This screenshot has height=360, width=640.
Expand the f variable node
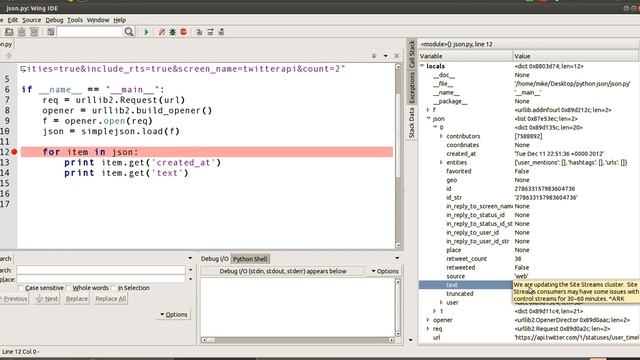[428, 110]
